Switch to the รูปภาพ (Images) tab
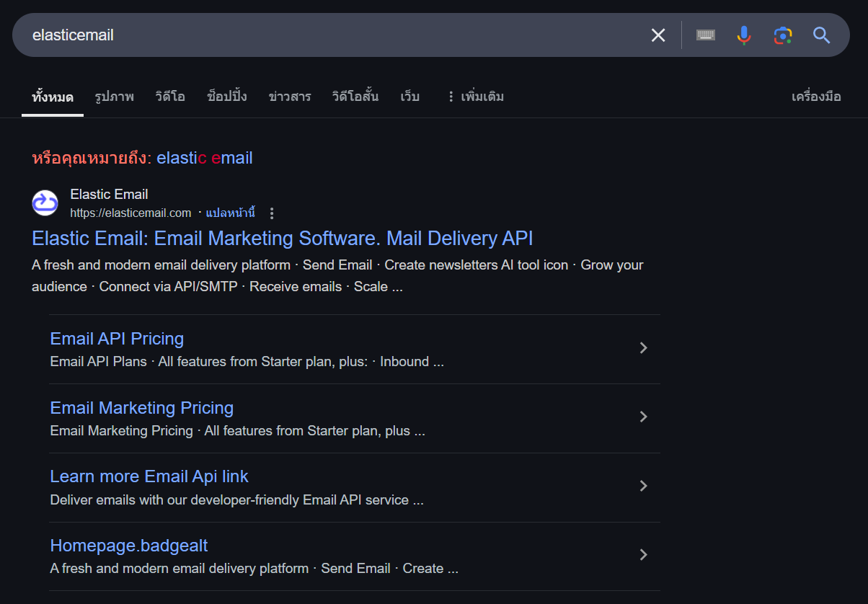 pos(114,97)
